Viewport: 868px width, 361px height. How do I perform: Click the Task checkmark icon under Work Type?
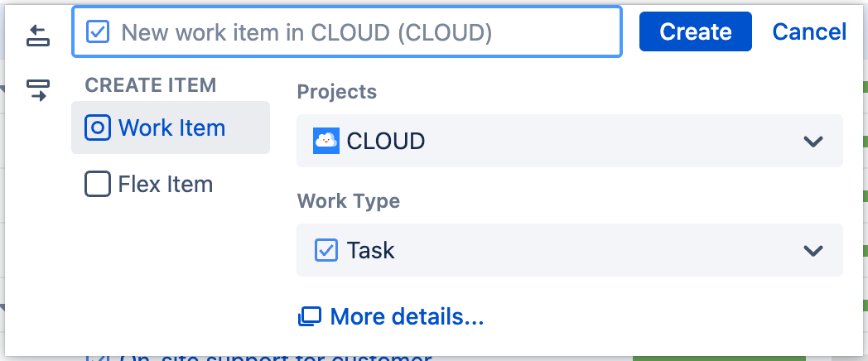coord(326,250)
